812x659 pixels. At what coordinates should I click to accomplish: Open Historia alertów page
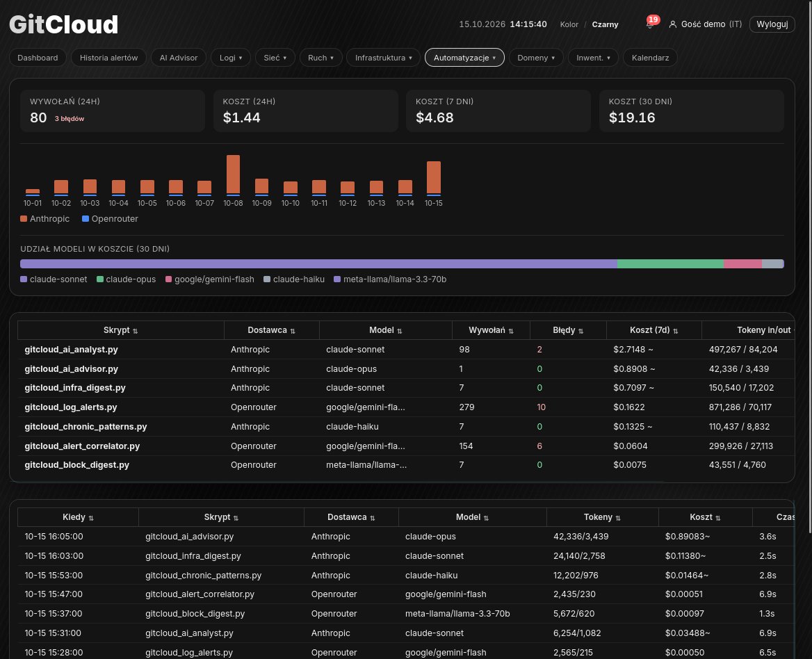108,58
